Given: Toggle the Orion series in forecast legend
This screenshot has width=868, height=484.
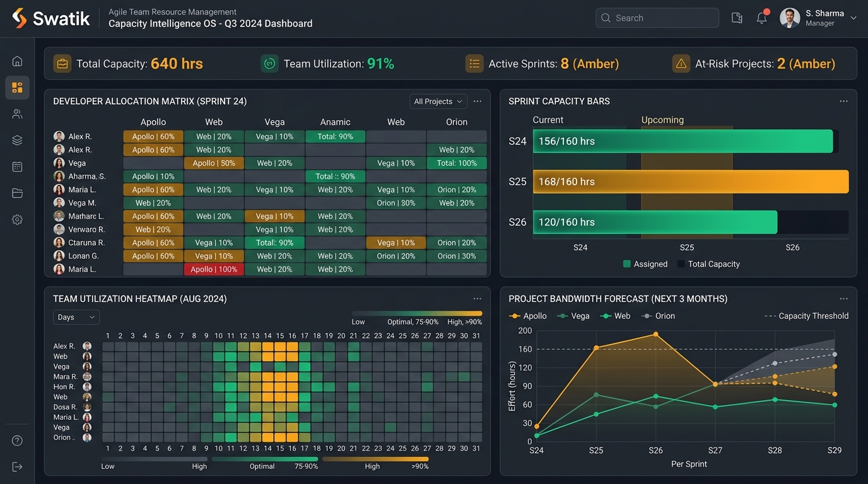Looking at the screenshot, I should (659, 316).
